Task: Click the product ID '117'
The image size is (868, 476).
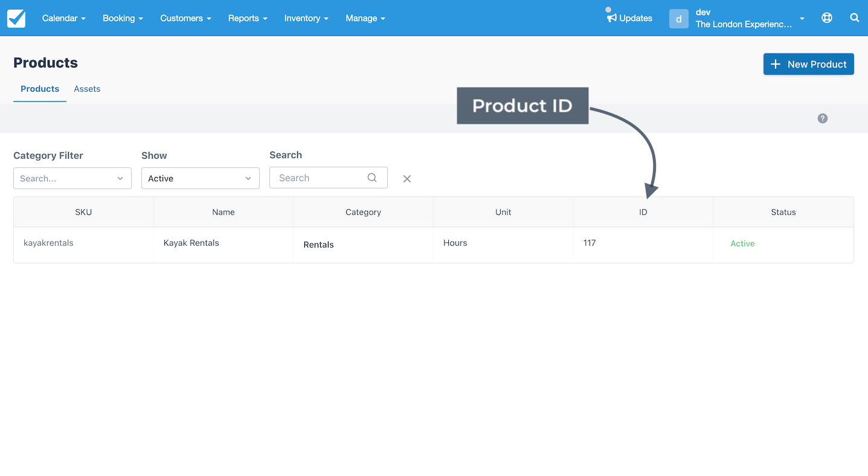Action: pos(590,243)
